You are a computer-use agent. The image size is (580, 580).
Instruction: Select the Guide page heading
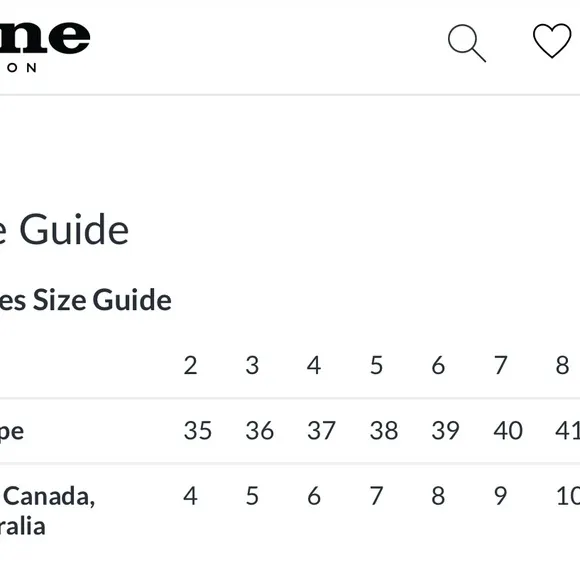(x=64, y=230)
